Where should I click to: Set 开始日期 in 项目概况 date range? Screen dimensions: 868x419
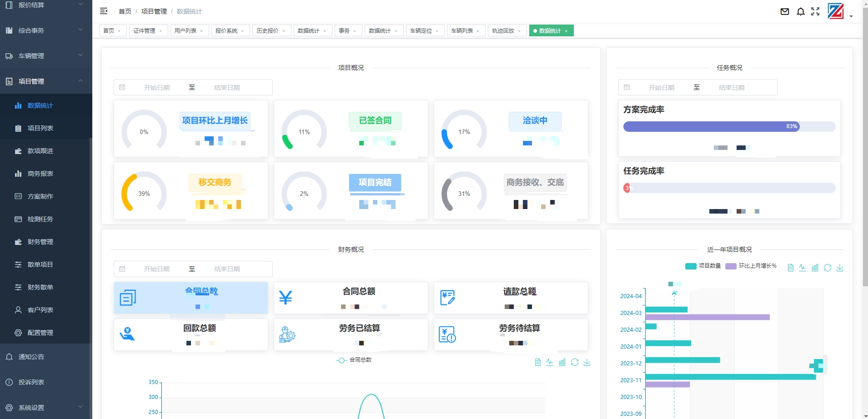[x=157, y=88]
